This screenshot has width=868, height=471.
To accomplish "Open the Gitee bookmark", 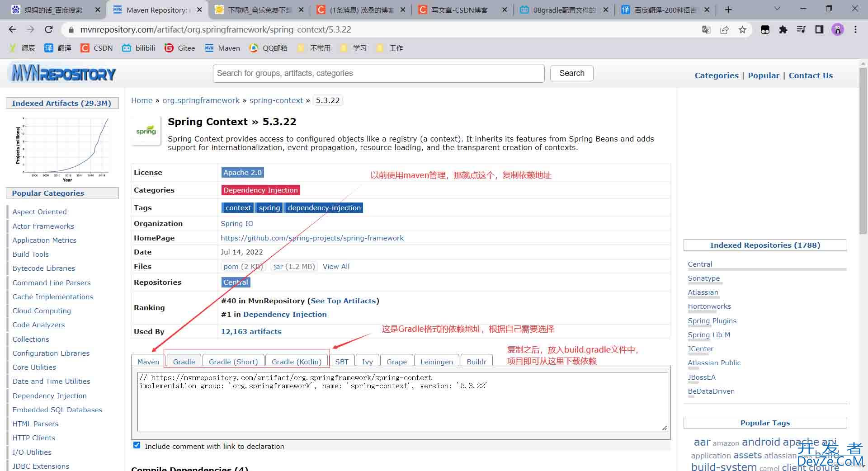I will tap(180, 48).
